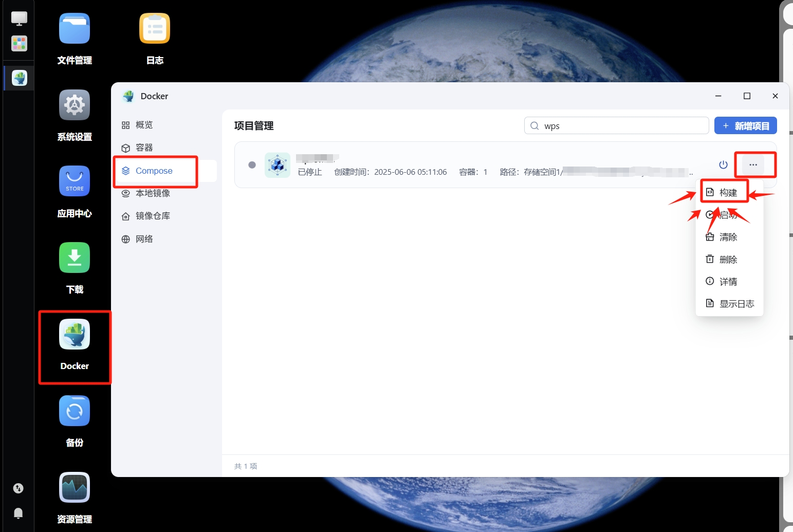793x532 pixels.
Task: Open the transfer status icon in left dock
Action: coord(19,488)
